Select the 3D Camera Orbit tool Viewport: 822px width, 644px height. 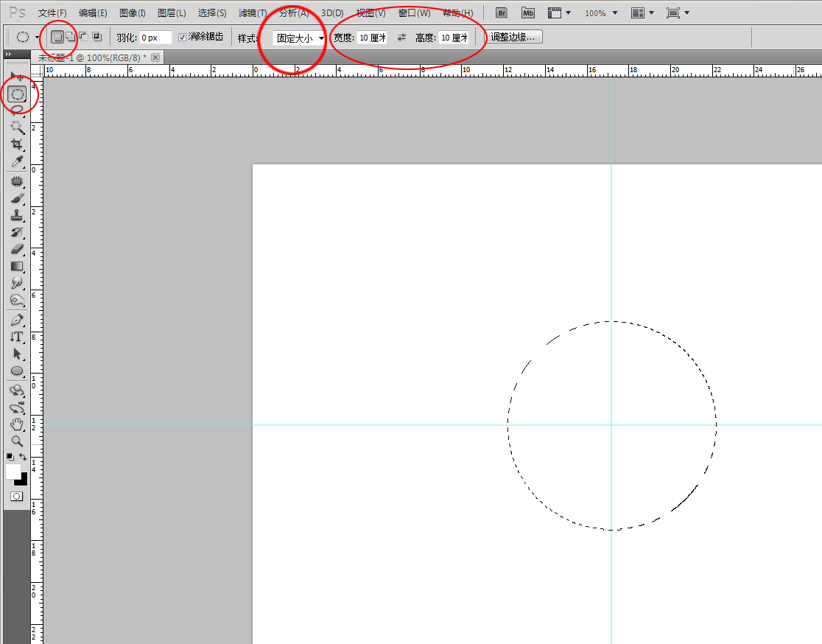[17, 407]
